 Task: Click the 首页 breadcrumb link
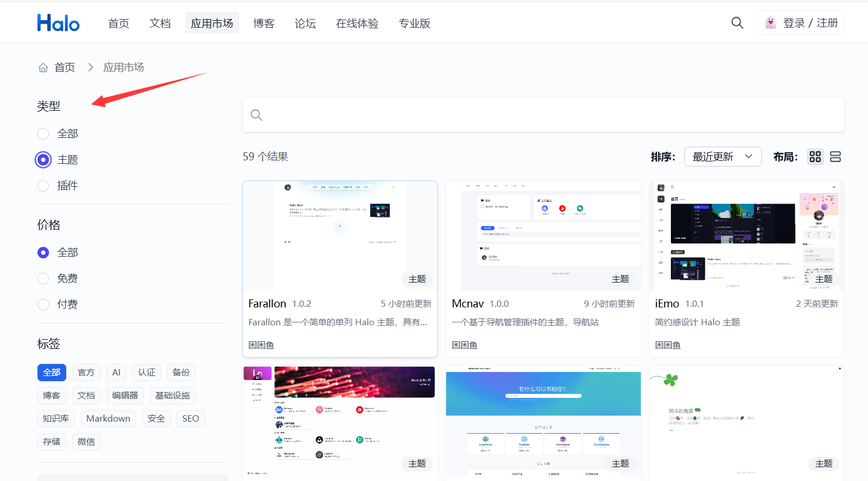tap(65, 67)
